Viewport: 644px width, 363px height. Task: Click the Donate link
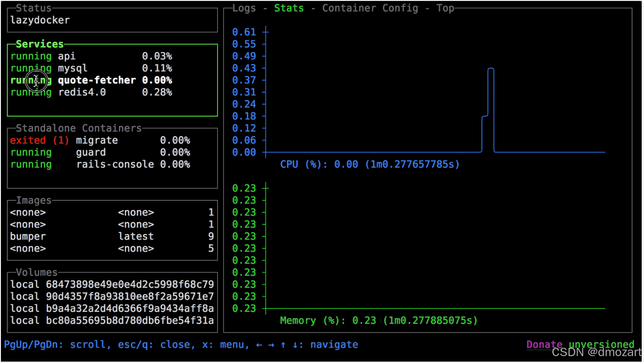coord(544,345)
